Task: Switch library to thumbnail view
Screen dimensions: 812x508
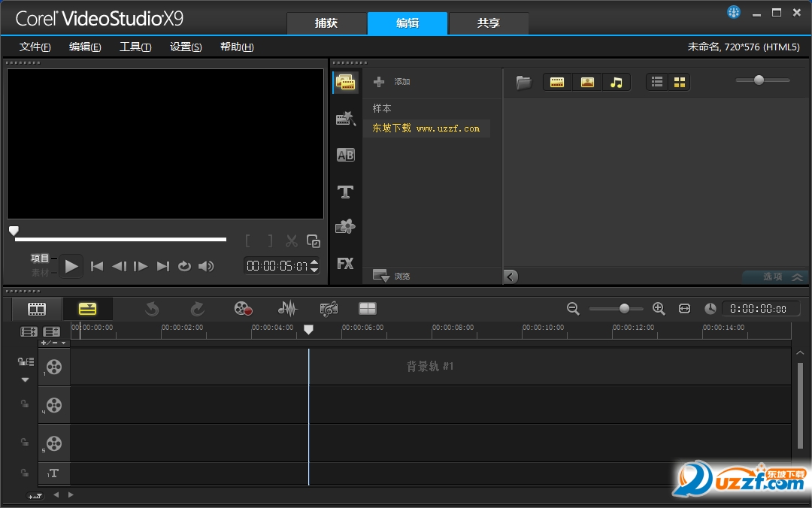Action: pyautogui.click(x=680, y=83)
